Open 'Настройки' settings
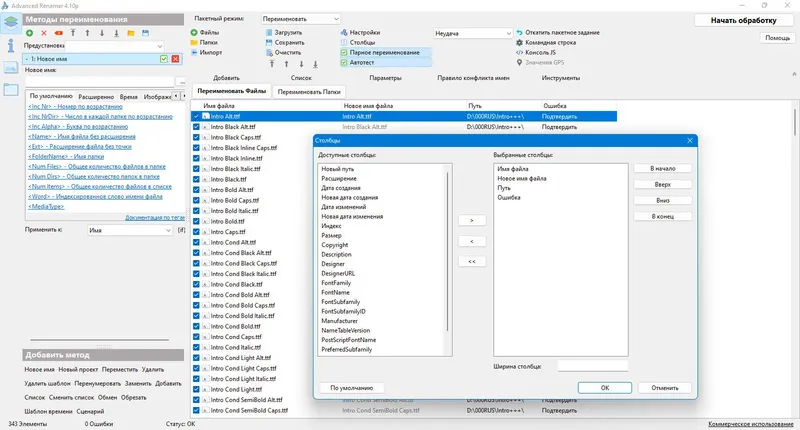 click(360, 33)
